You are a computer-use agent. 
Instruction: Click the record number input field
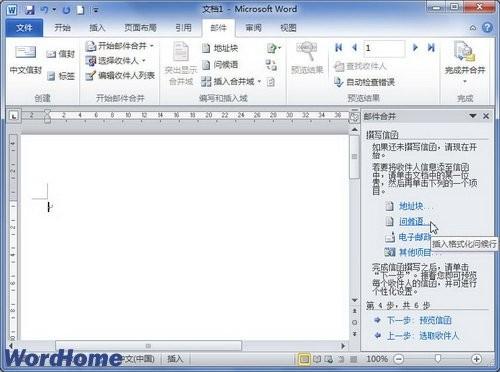[384, 48]
